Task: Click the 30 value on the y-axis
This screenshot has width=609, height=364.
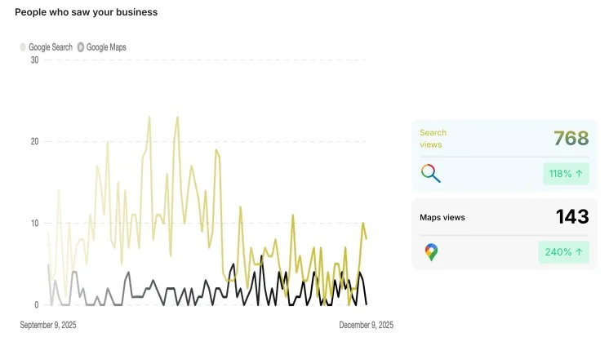Action: pyautogui.click(x=34, y=60)
